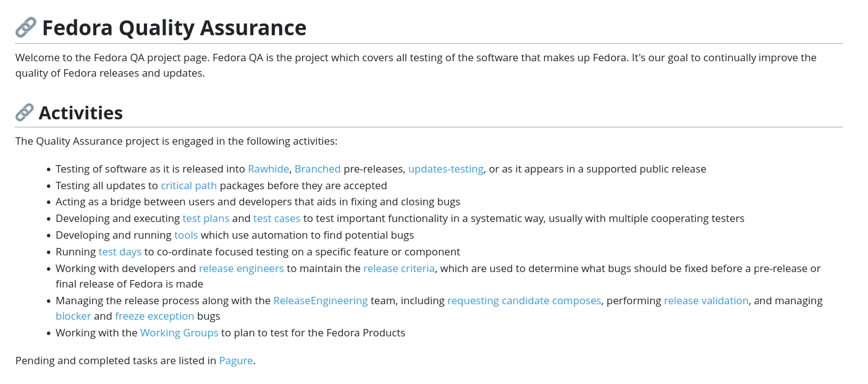Open the release validation link

706,301
